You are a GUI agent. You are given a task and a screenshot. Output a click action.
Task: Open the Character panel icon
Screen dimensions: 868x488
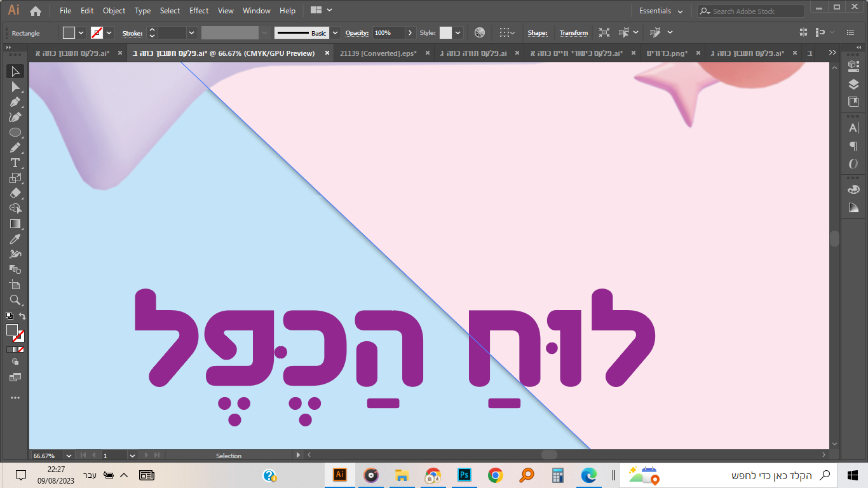click(x=853, y=128)
